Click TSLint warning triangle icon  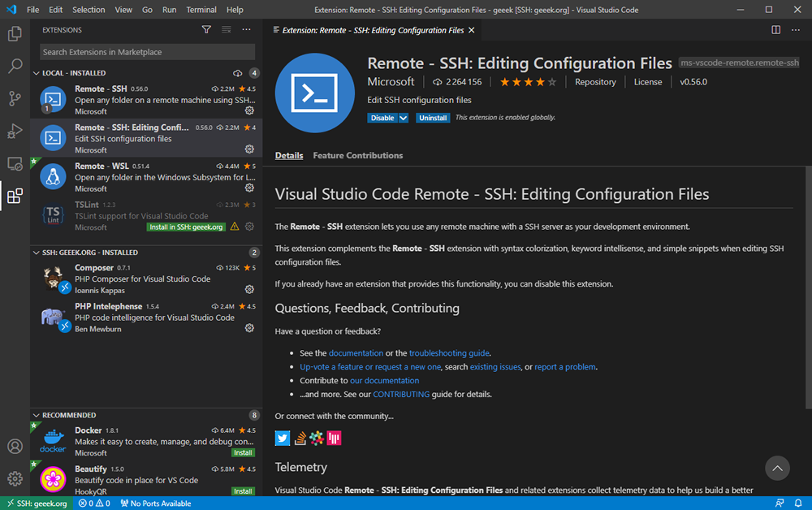click(x=235, y=227)
